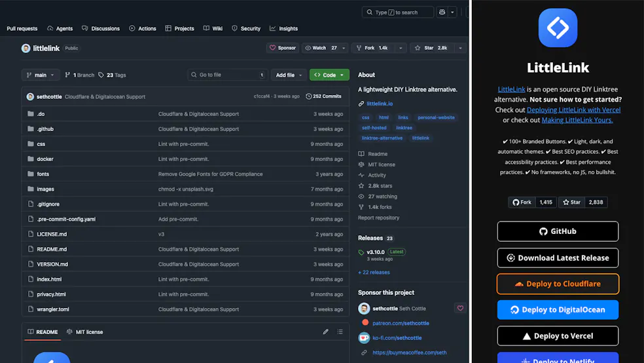Open the css folder icon
This screenshot has height=363, width=644.
point(30,144)
